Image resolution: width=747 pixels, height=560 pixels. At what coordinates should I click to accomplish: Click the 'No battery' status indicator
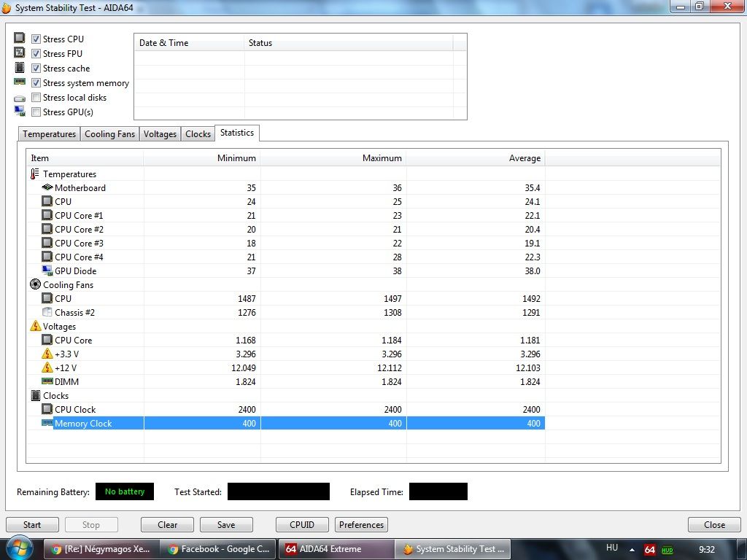(125, 491)
